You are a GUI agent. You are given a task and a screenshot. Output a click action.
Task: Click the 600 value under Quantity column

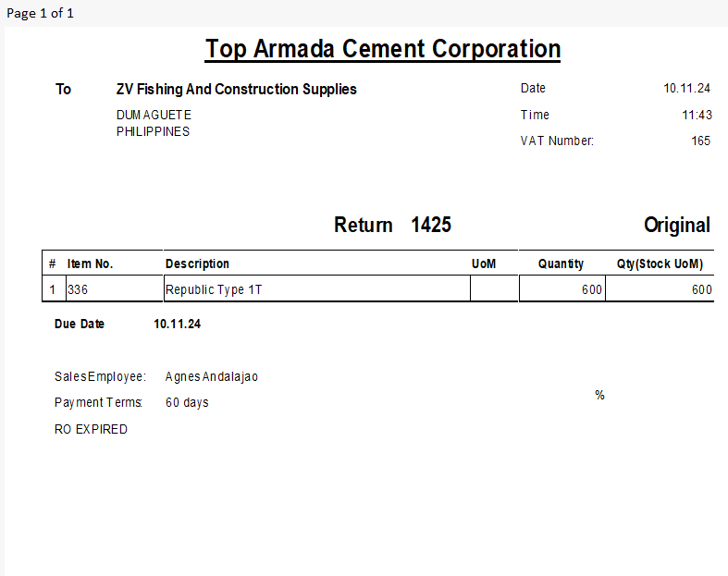591,289
